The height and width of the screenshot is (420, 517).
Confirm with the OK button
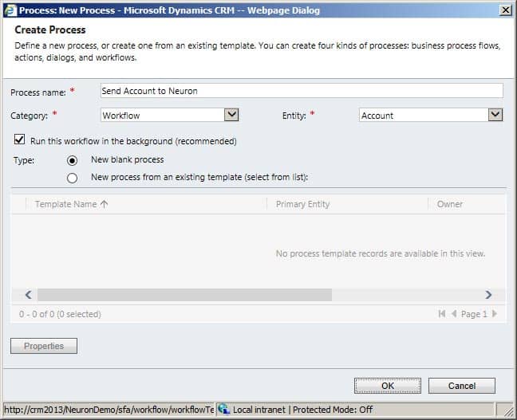click(x=388, y=386)
